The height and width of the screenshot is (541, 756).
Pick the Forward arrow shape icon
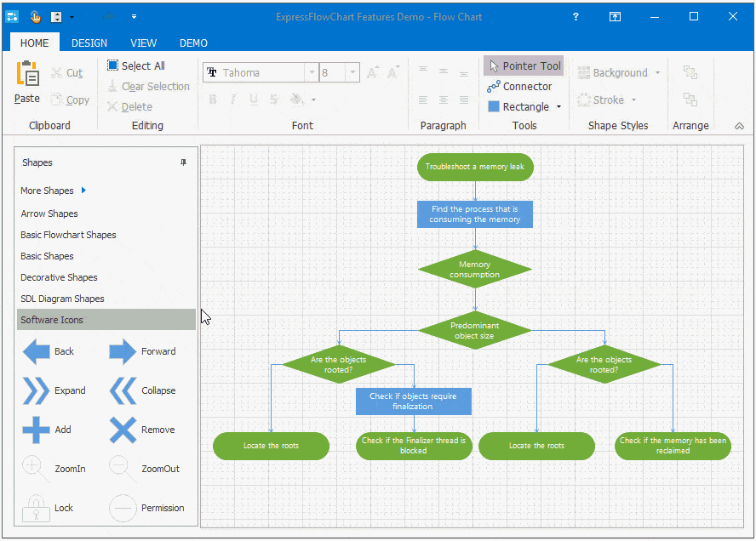point(123,351)
